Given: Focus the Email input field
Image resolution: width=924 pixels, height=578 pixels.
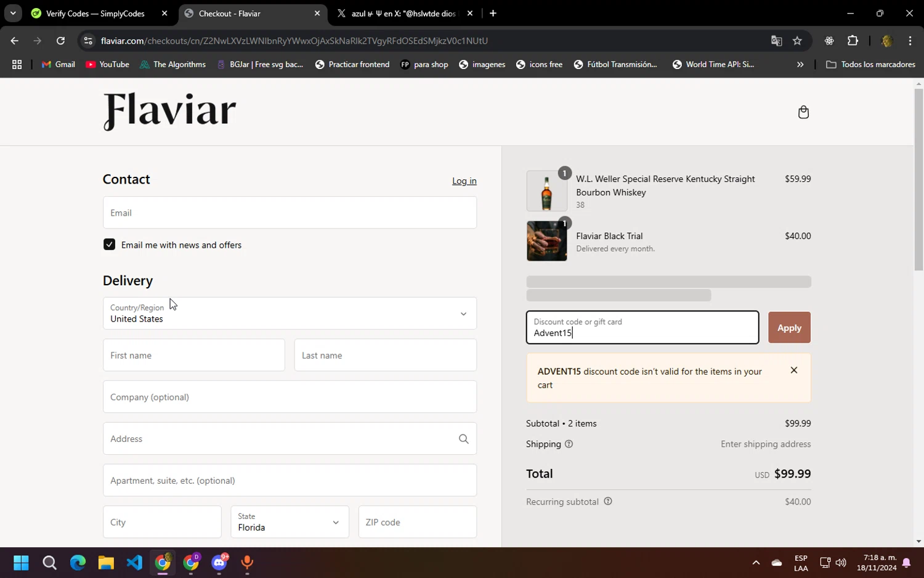Looking at the screenshot, I should point(290,213).
